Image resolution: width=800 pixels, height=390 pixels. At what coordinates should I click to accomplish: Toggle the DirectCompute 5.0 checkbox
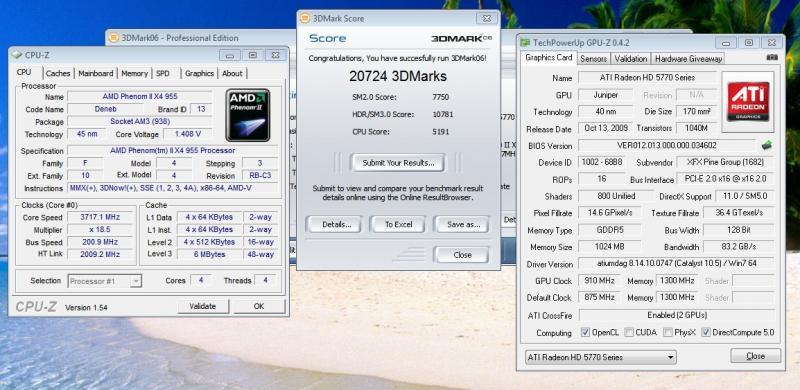(706, 332)
